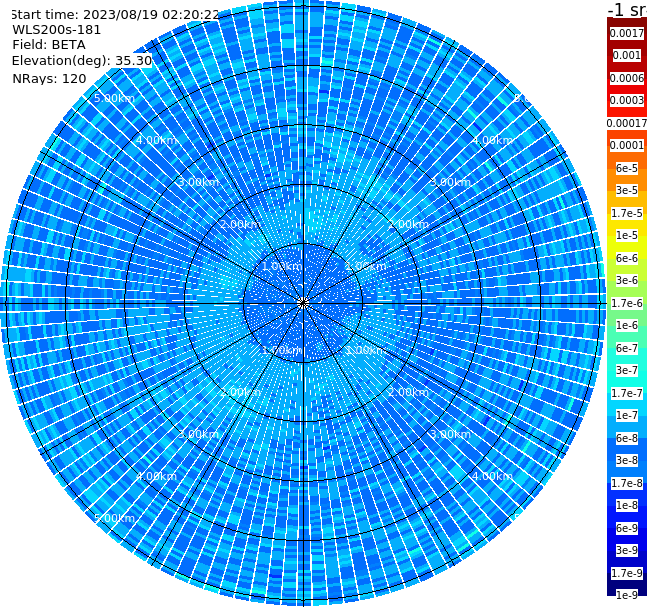The height and width of the screenshot is (607, 647).
Task: Click the 1e-6 color bar value
Action: (627, 325)
